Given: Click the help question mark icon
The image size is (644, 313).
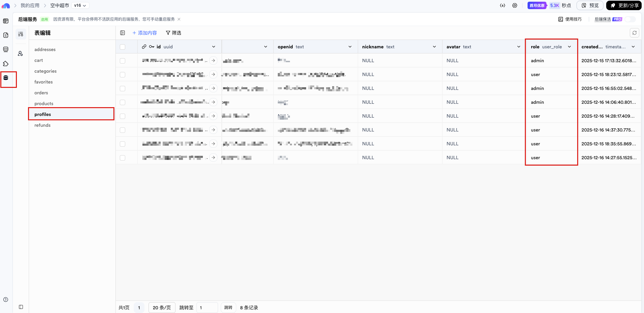Looking at the screenshot, I should (x=6, y=299).
